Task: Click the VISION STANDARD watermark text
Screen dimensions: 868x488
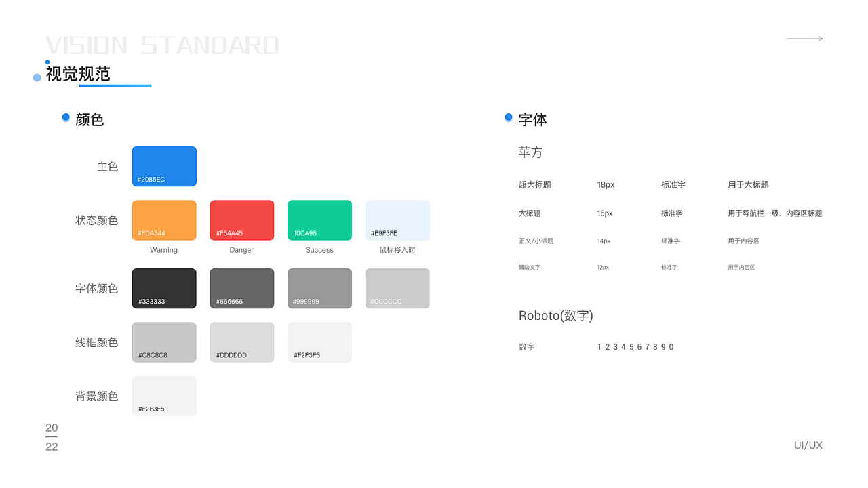Action: coord(162,45)
